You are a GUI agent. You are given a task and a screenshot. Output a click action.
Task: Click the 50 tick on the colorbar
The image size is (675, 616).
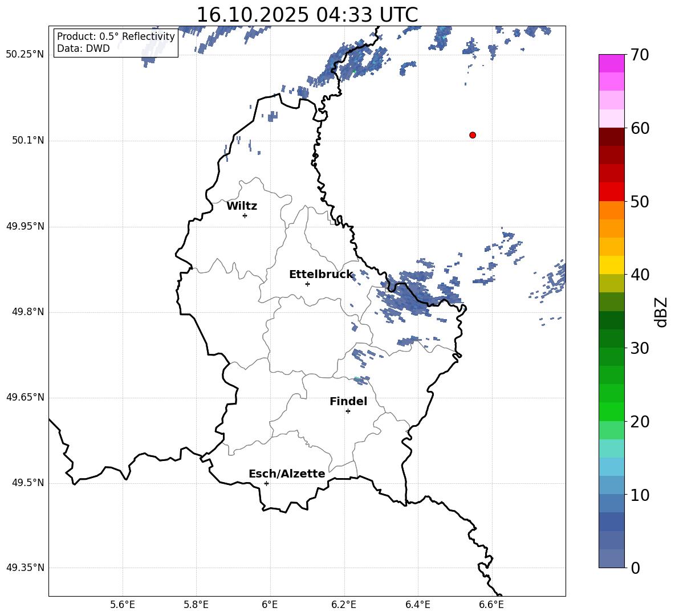639,201
